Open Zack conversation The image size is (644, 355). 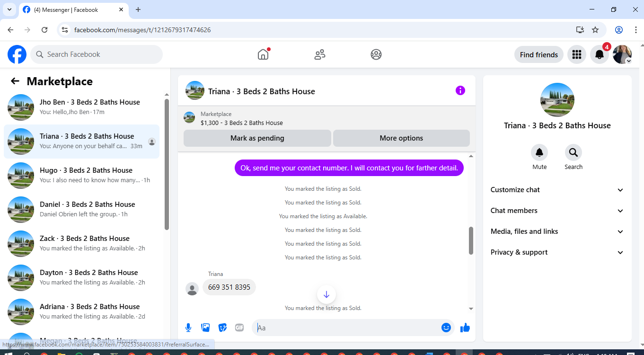point(81,244)
